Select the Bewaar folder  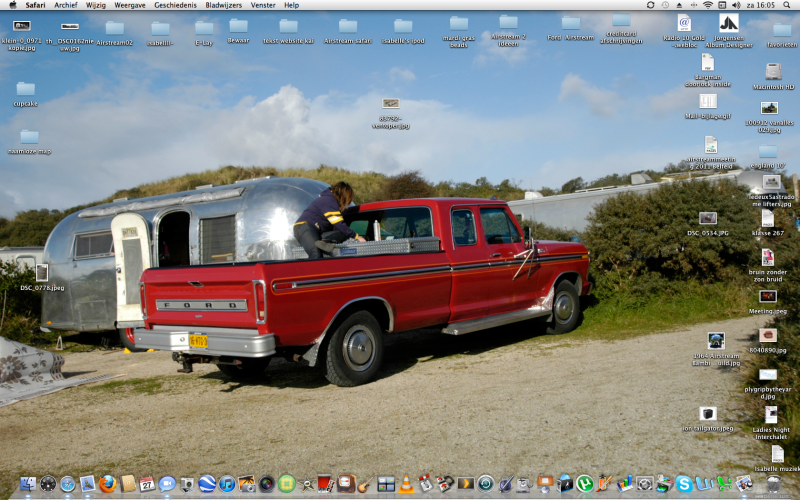pos(238,26)
